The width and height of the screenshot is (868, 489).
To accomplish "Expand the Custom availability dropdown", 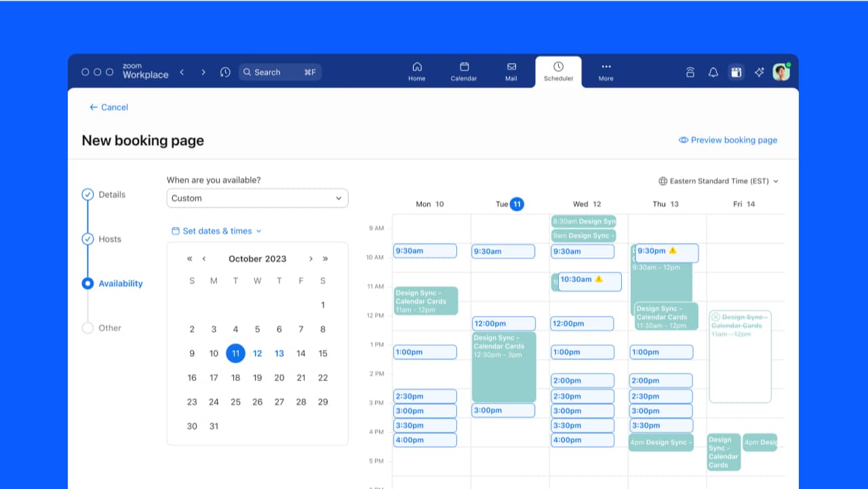I will coord(257,198).
